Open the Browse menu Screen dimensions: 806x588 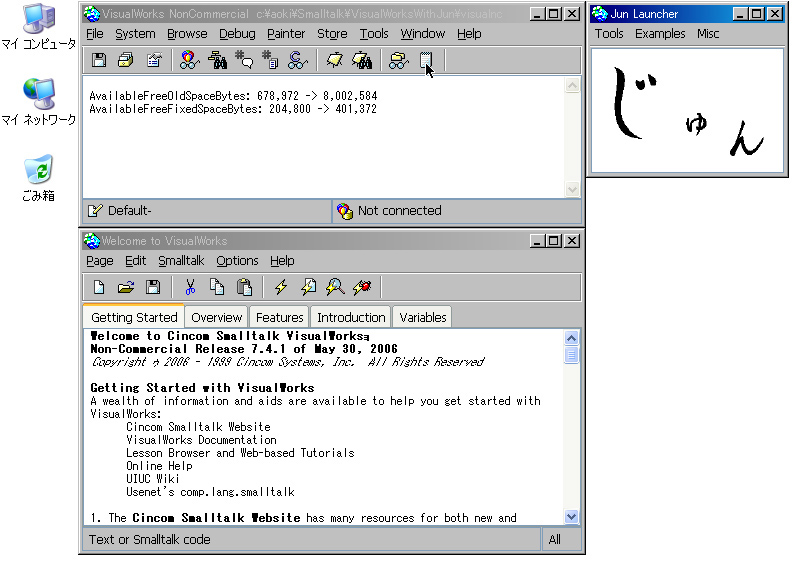tap(187, 34)
